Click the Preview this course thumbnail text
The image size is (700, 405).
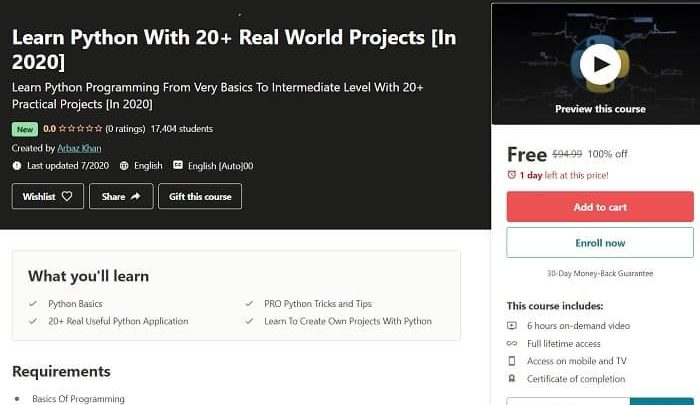(x=600, y=109)
